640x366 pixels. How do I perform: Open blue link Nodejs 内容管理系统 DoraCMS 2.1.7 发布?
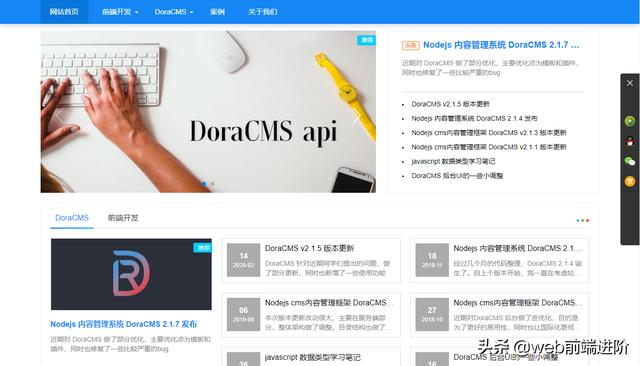124,324
